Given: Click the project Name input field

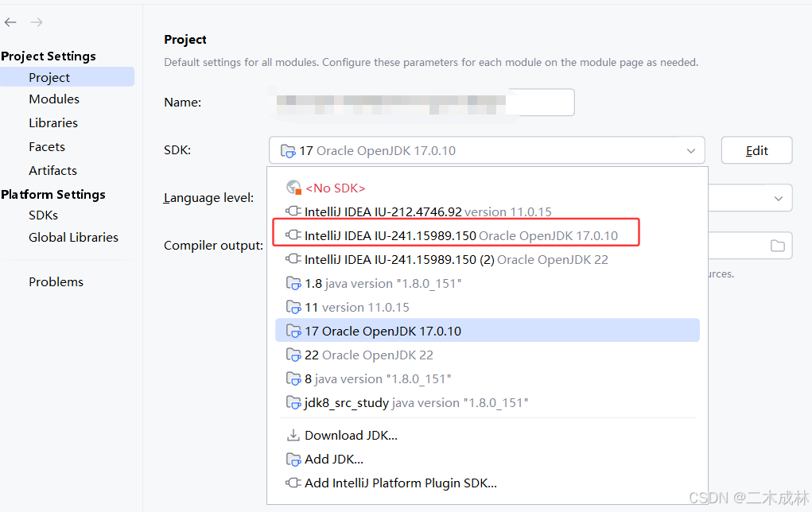Looking at the screenshot, I should coord(422,103).
